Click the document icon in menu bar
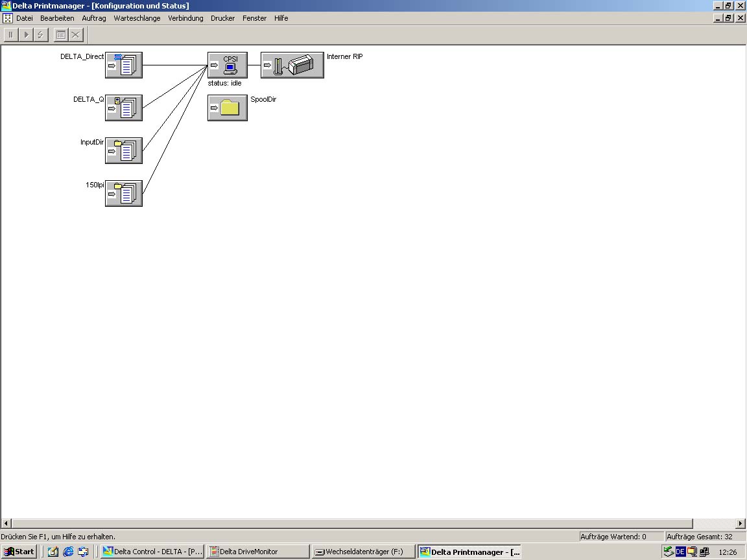 pos(8,18)
